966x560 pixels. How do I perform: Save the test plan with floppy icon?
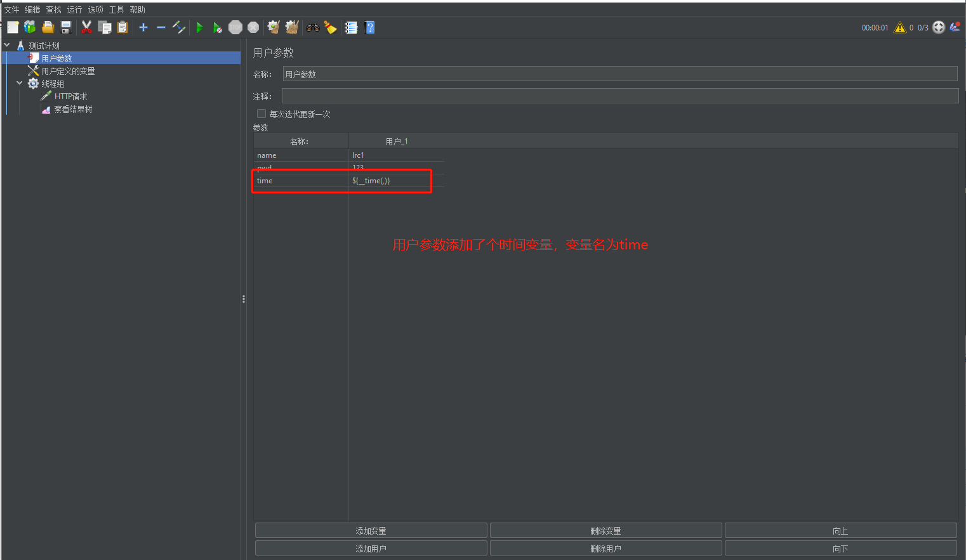(x=65, y=27)
